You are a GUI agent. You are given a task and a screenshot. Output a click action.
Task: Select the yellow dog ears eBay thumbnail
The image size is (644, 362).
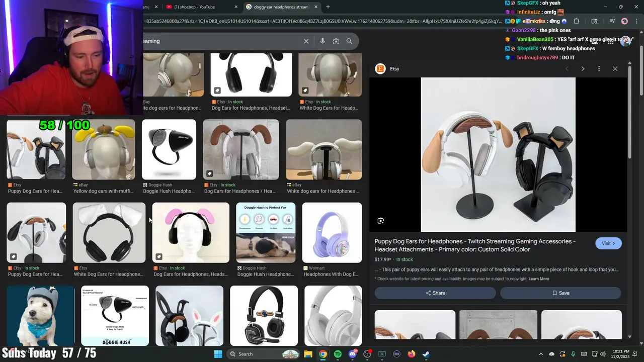(104, 149)
